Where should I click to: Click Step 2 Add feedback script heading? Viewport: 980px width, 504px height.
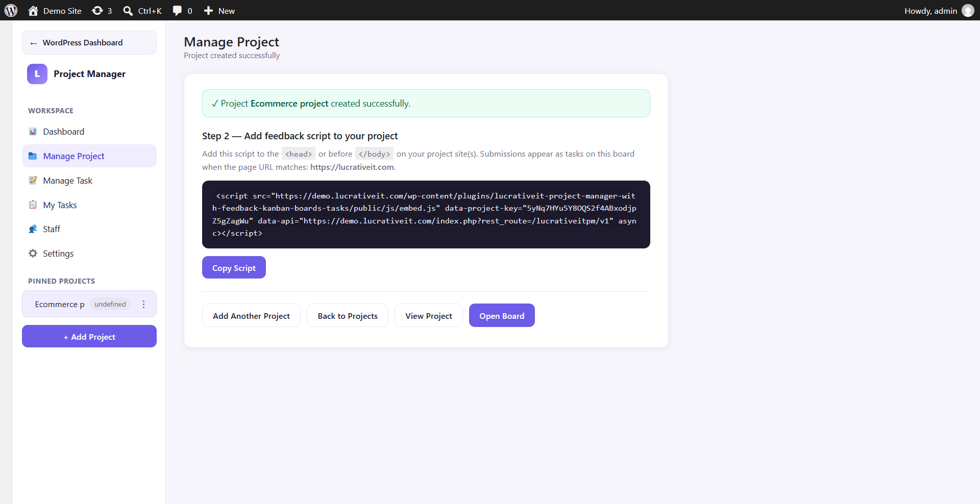click(x=300, y=136)
